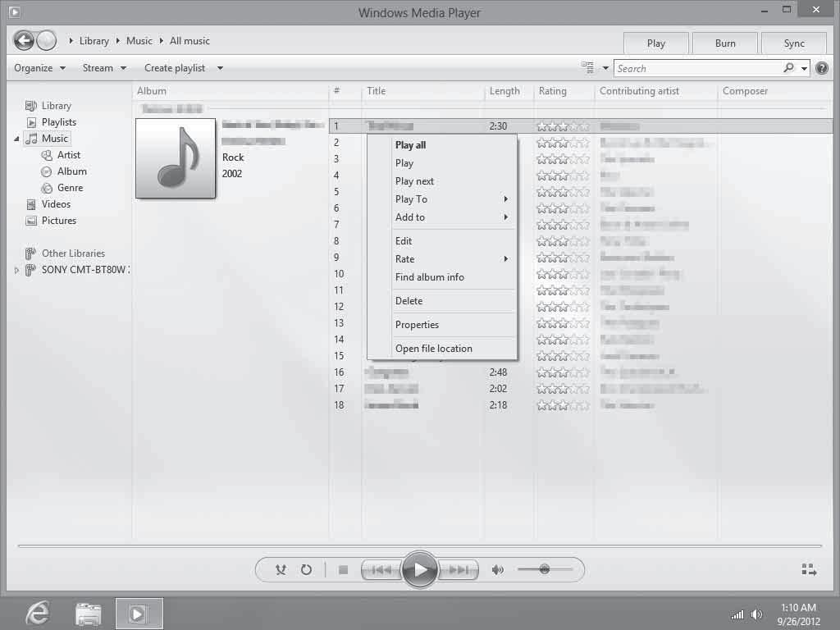Image resolution: width=840 pixels, height=630 pixels.
Task: Click the star rating of track 18
Action: (x=563, y=405)
